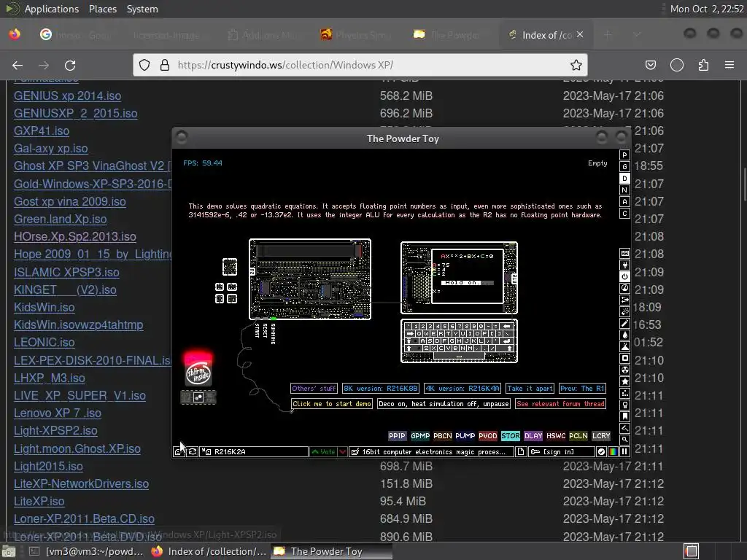This screenshot has height=560, width=747.
Task: Open render options rainbow swatch icon
Action: click(613, 451)
